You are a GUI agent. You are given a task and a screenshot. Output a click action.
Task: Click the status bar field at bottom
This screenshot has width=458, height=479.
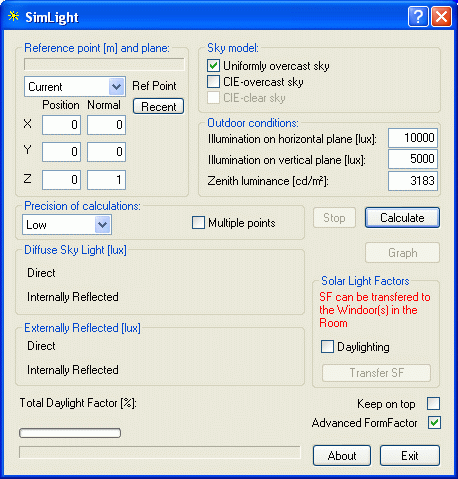point(160,452)
